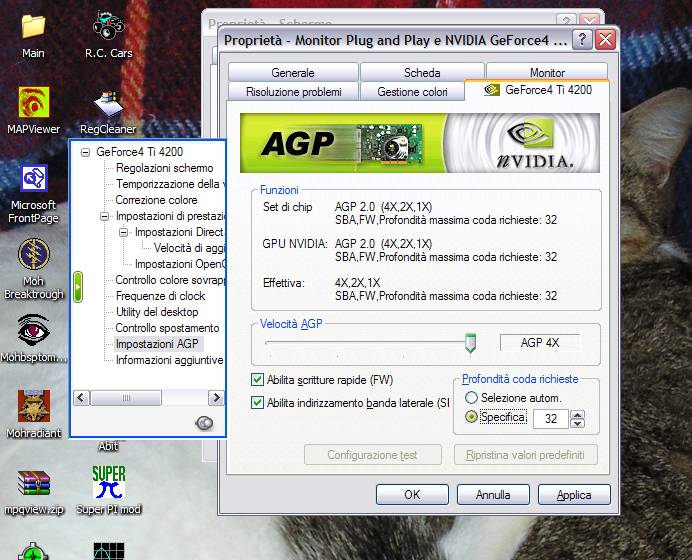Switch to the Generale tab
Screen dimensions: 692x560
pos(293,72)
